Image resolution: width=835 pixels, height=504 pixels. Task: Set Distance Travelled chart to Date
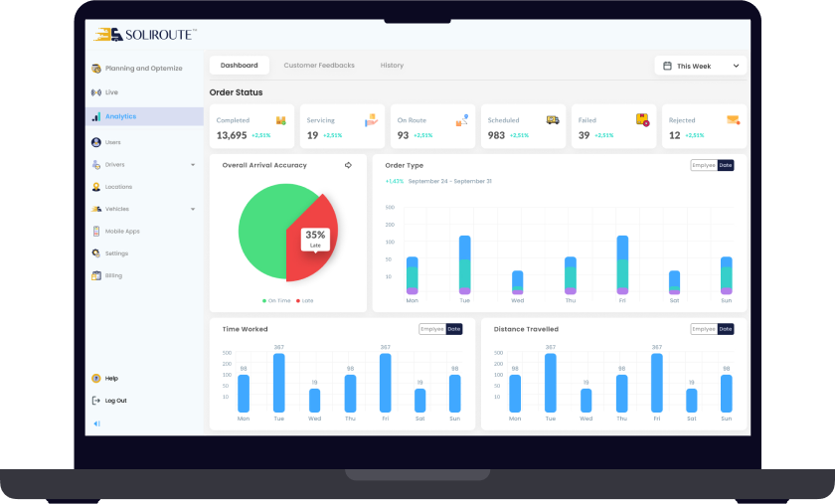(726, 329)
